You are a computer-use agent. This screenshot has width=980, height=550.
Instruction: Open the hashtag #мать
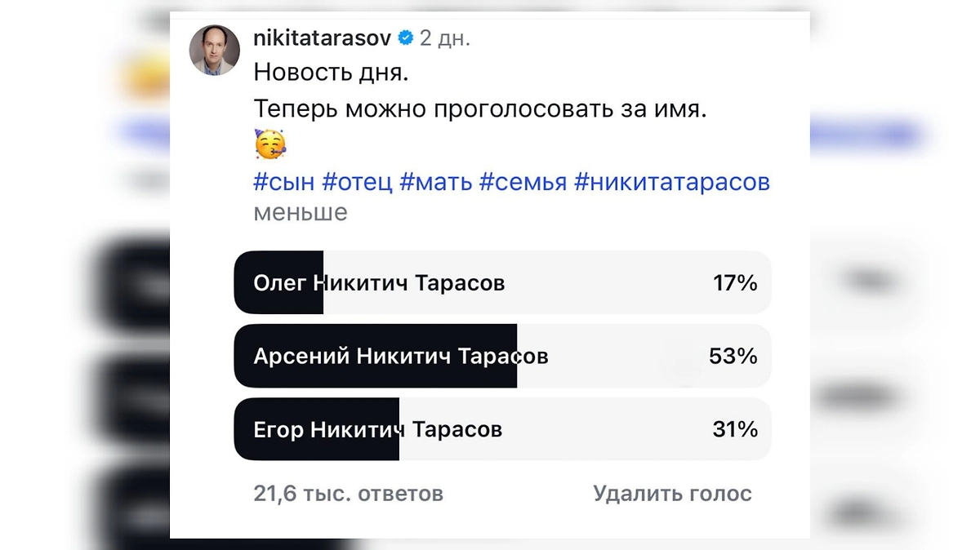pos(440,182)
